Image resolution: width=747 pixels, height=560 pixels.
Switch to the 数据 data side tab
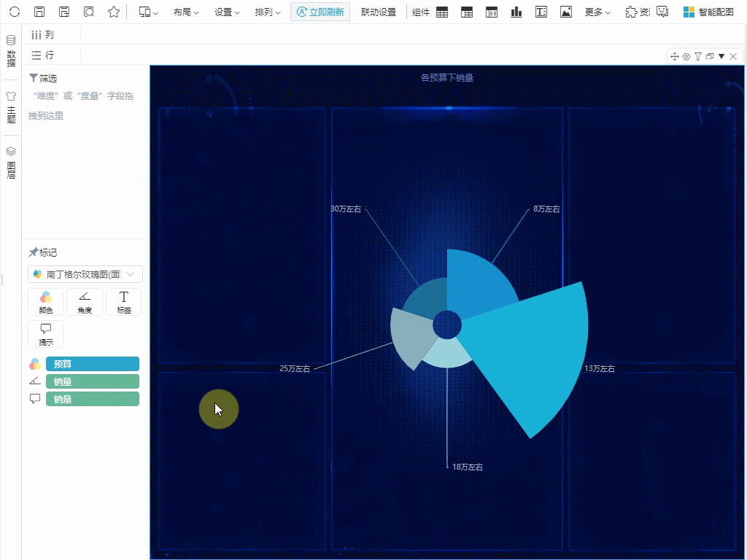pos(11,51)
